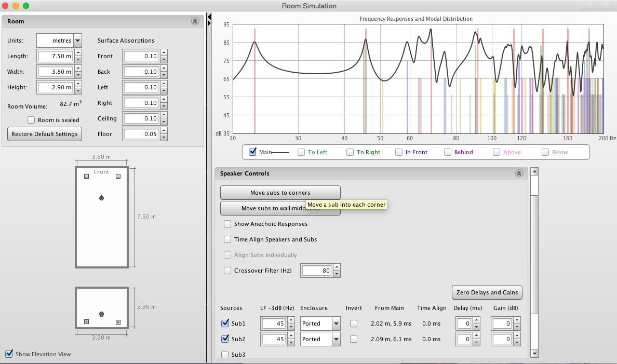
Task: Collapse the Room panel with chevron icon
Action: pos(195,21)
